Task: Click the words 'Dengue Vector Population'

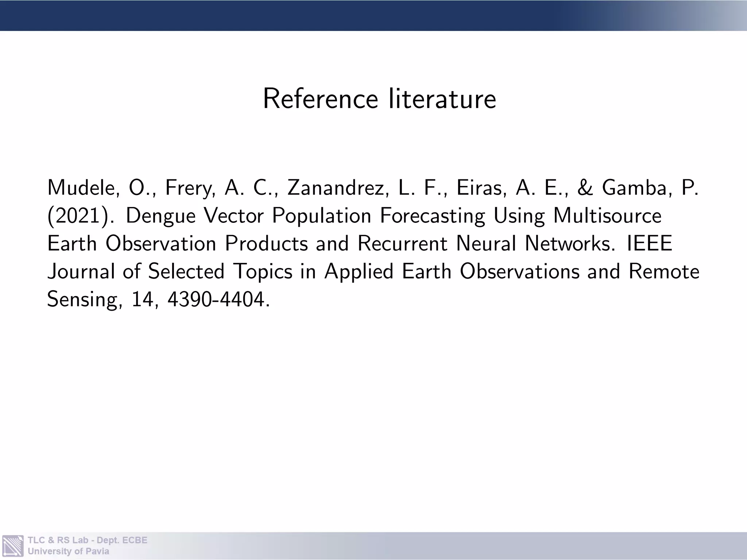Action: 248,216
